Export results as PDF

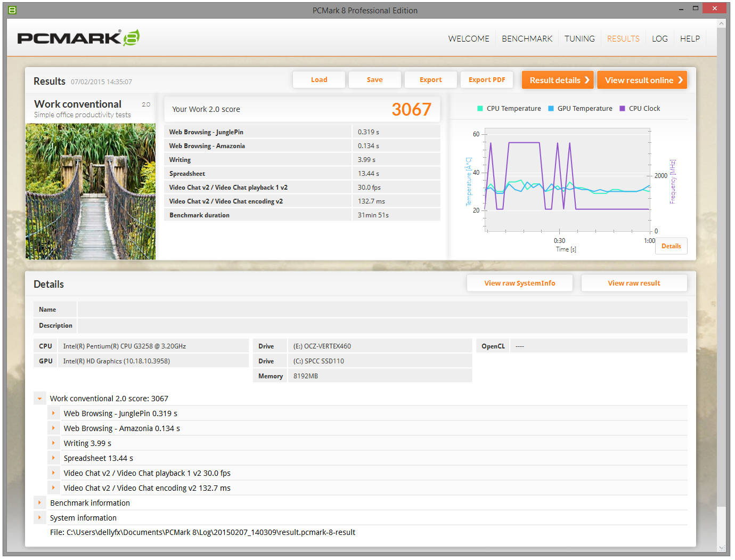487,80
